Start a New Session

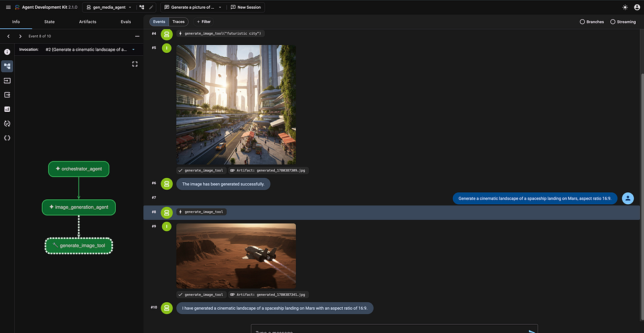246,8
